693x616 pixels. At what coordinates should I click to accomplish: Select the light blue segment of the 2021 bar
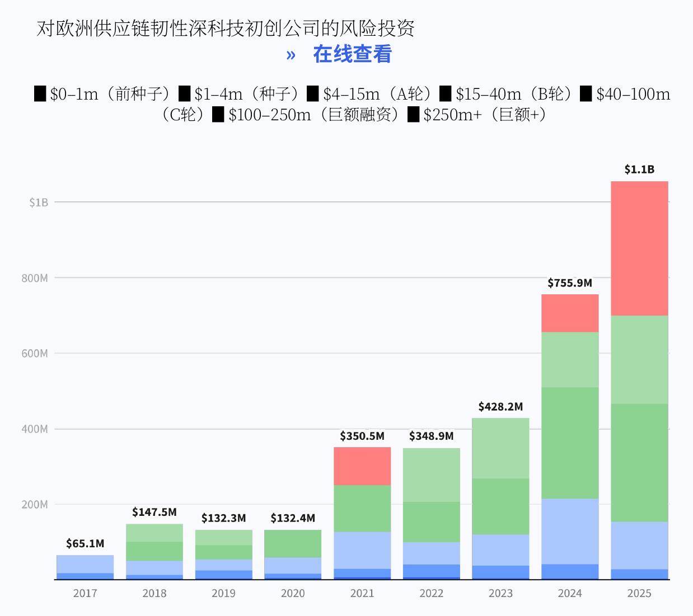(x=362, y=551)
